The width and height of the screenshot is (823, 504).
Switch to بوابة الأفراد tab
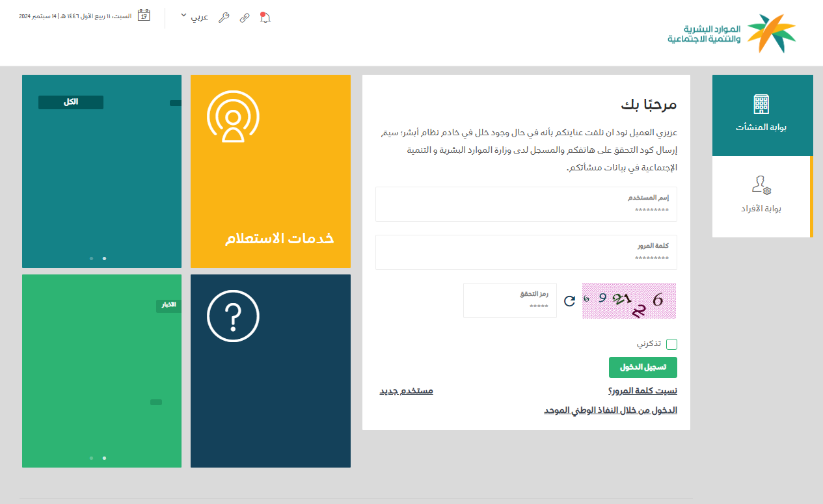761,196
